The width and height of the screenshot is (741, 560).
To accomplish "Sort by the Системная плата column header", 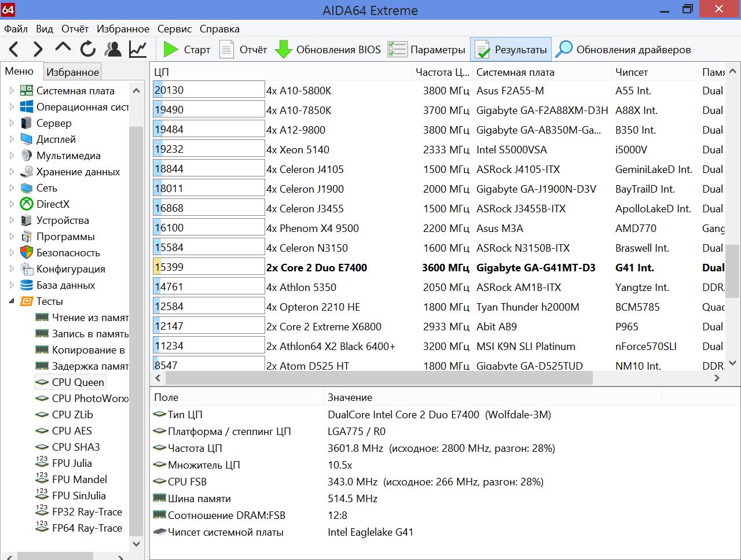I will (541, 72).
